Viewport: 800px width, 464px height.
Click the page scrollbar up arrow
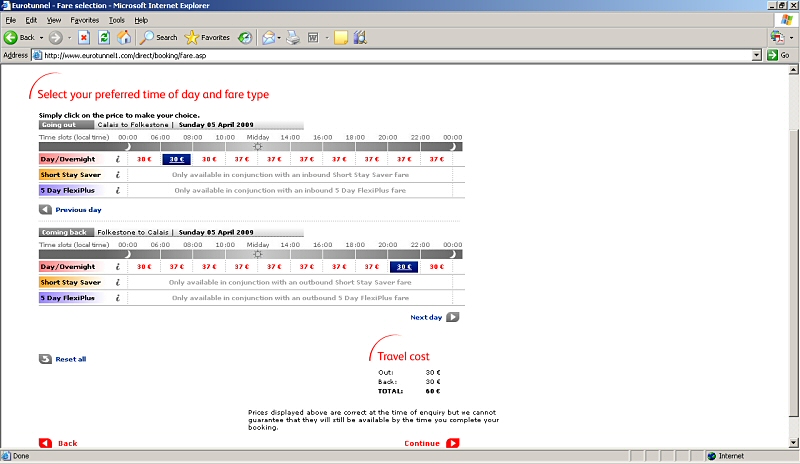coord(793,70)
